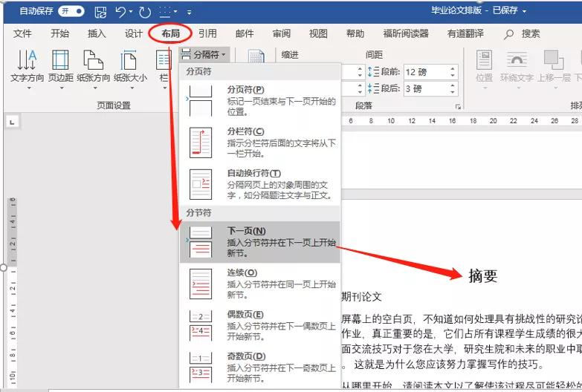This screenshot has height=392, width=582.
Task: Open 文字方向 text direction options
Action: (27, 69)
